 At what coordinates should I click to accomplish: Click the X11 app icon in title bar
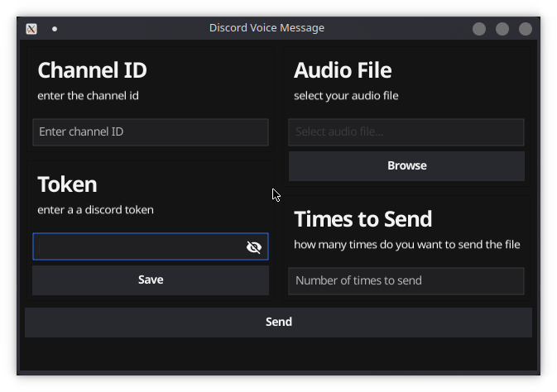tap(31, 29)
